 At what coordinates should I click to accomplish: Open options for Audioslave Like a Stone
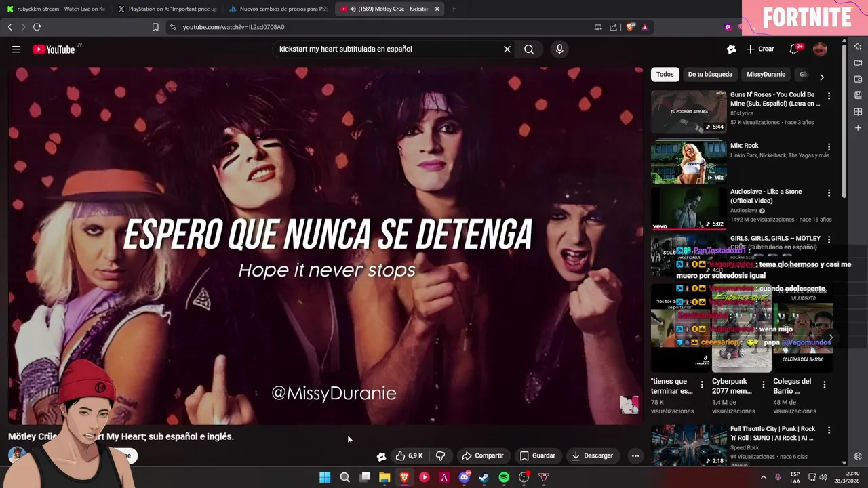click(x=829, y=193)
